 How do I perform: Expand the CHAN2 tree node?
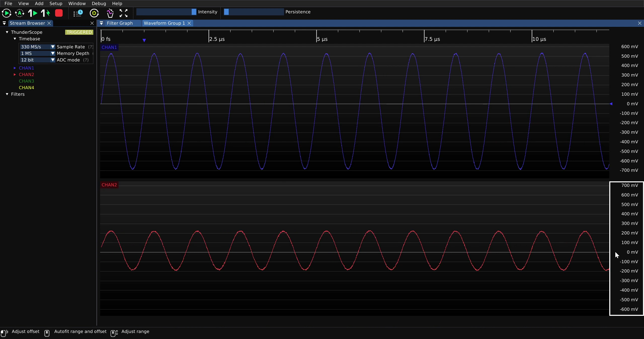15,75
